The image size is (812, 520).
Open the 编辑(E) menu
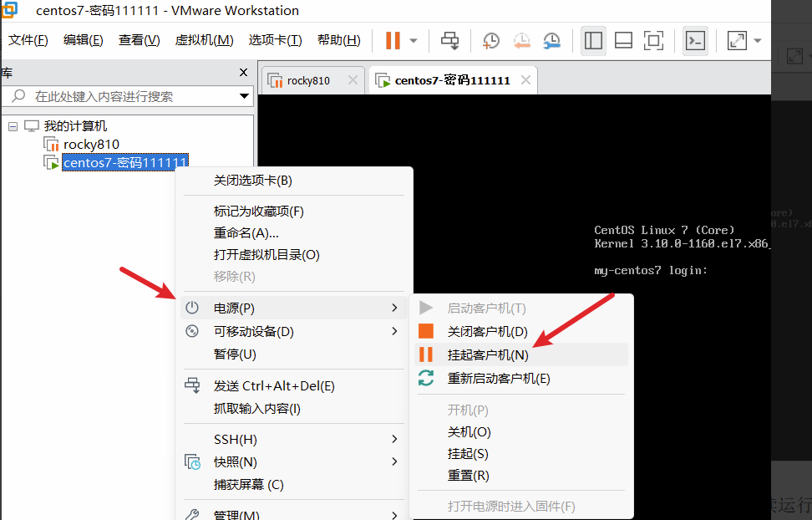click(x=83, y=40)
